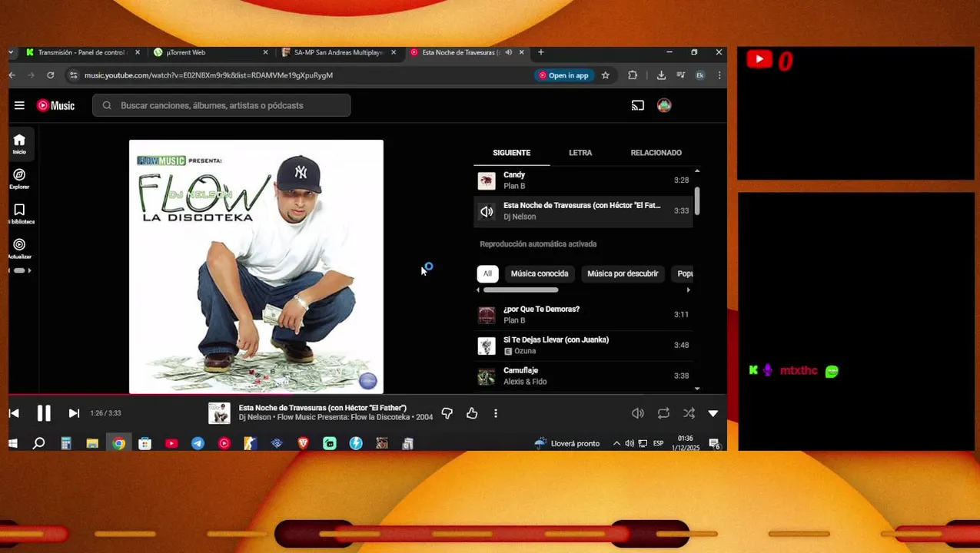Switch to the RELACIONADO tab
The width and height of the screenshot is (980, 553).
(656, 153)
